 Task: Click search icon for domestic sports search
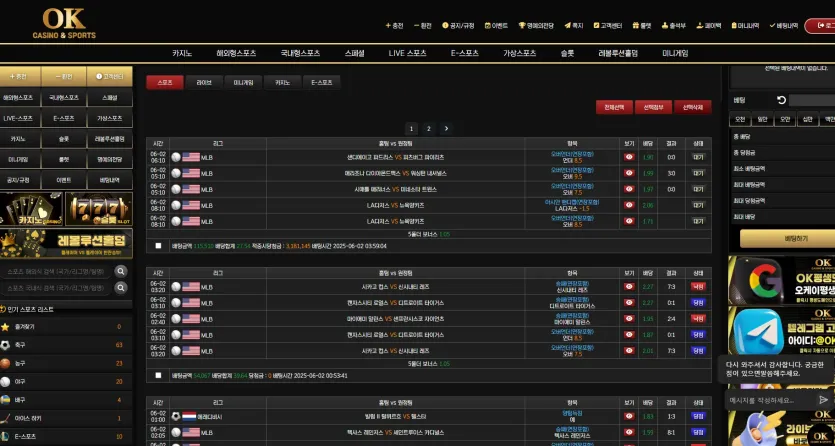(x=121, y=288)
